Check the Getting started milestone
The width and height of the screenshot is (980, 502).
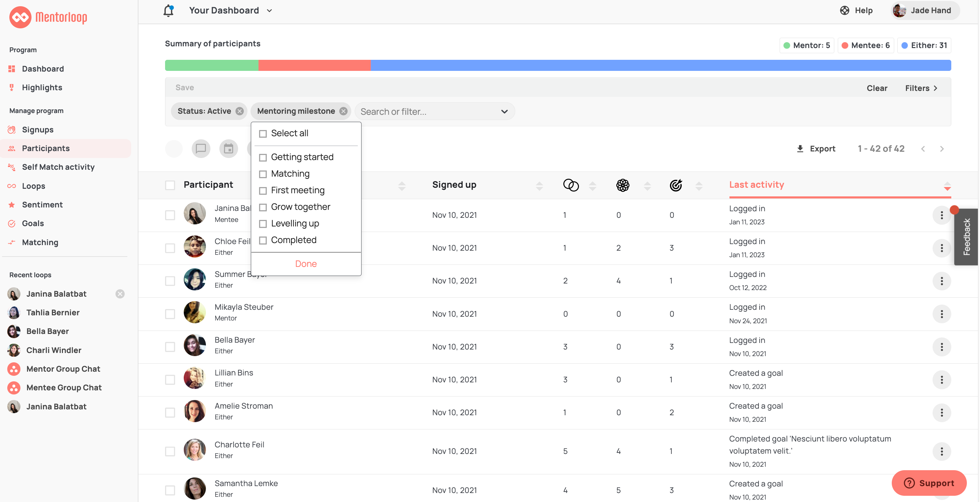[263, 158]
